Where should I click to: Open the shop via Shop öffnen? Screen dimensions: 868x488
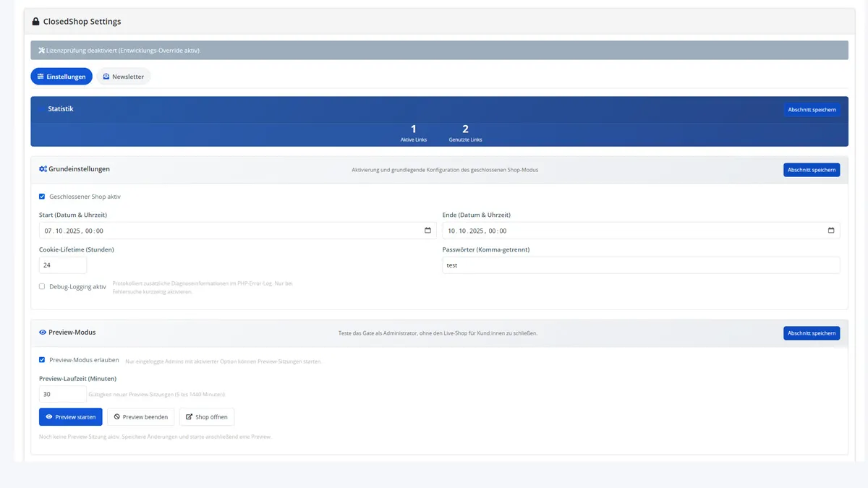tap(207, 417)
